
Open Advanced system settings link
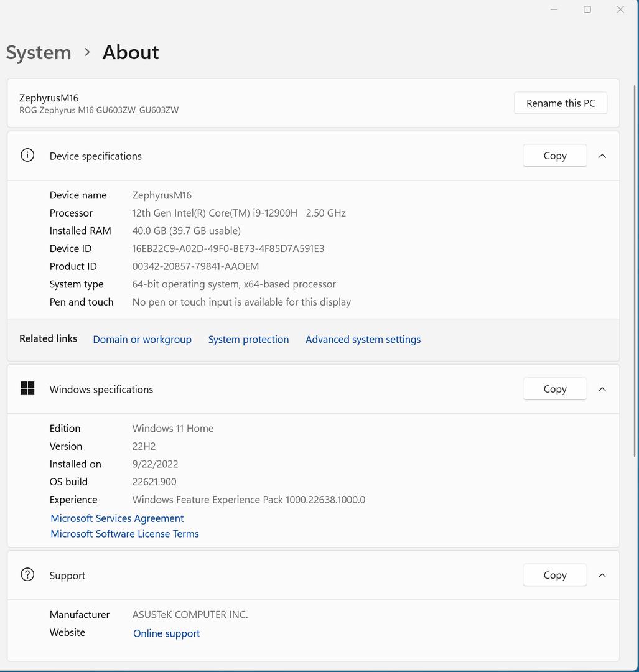point(363,340)
